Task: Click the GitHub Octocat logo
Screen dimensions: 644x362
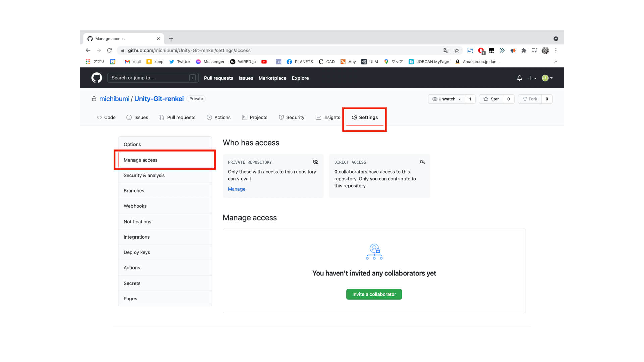Action: (96, 78)
